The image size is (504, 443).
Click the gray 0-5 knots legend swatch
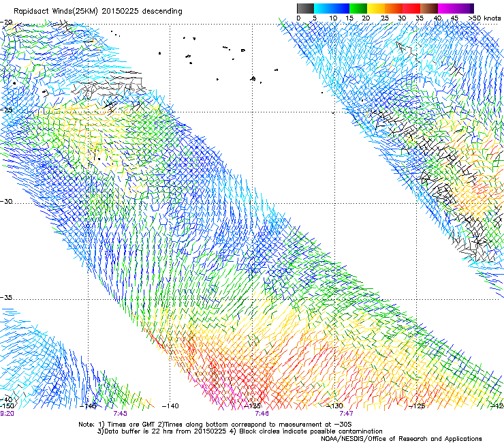pos(305,8)
